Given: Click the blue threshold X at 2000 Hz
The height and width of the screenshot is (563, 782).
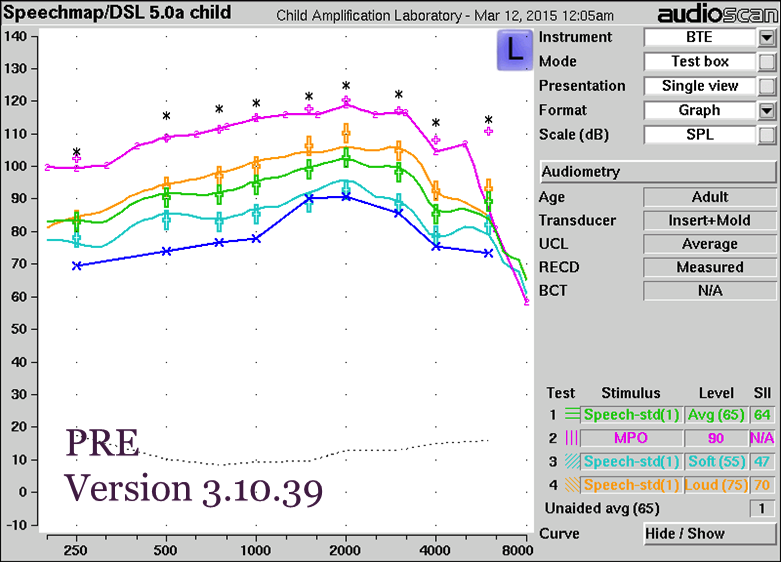Looking at the screenshot, I should tap(346, 197).
